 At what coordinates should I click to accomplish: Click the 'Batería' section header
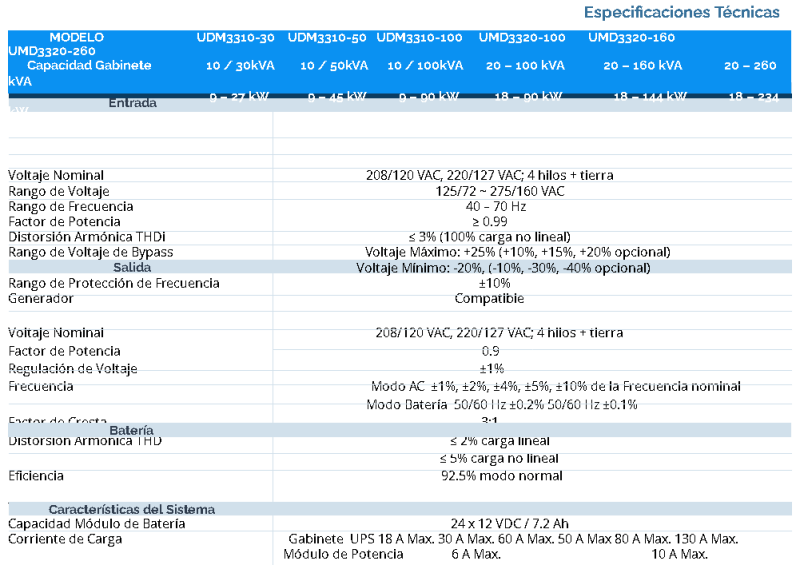(x=131, y=431)
